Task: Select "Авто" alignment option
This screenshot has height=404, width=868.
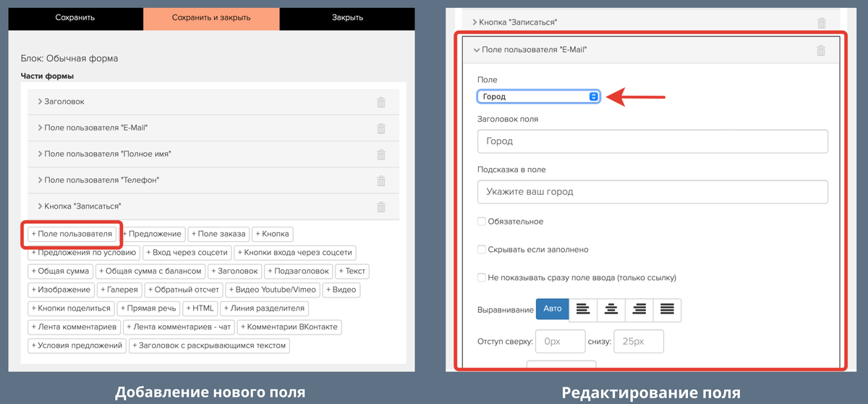Action: (553, 310)
